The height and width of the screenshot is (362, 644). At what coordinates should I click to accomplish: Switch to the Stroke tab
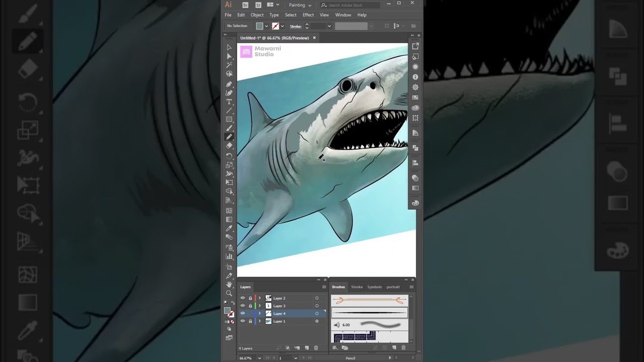point(357,287)
